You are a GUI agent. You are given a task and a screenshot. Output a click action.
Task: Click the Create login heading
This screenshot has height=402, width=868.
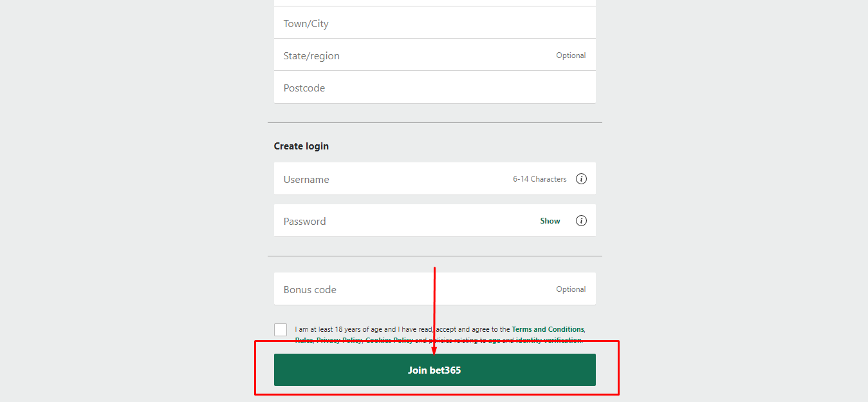tap(301, 146)
